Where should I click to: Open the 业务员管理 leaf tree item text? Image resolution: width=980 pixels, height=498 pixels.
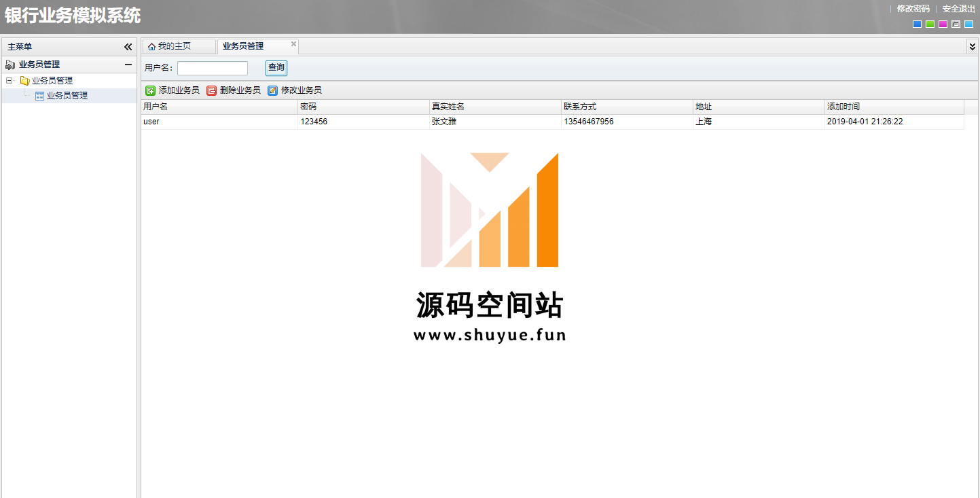(67, 96)
